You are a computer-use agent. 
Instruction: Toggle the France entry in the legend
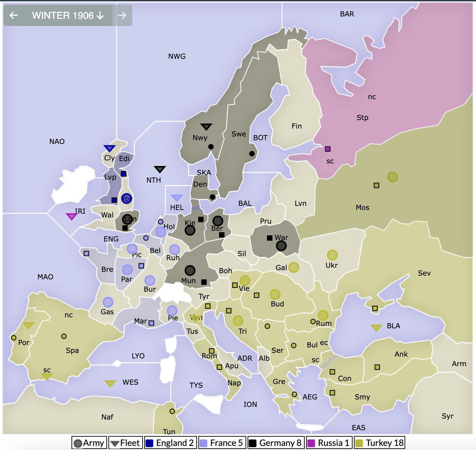click(x=222, y=442)
